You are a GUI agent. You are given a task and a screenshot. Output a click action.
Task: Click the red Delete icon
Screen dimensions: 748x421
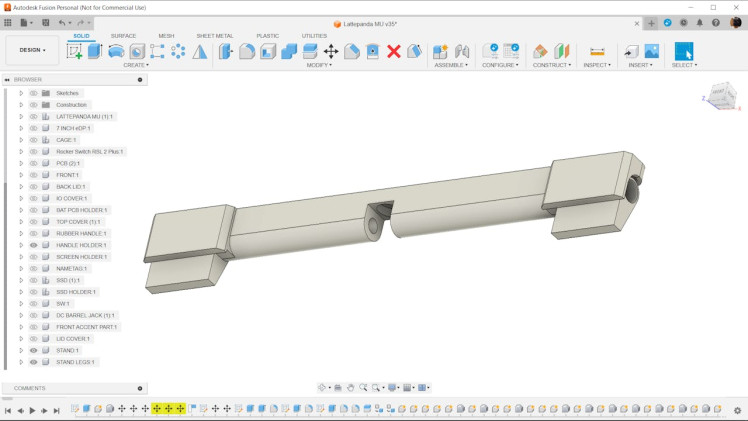point(394,51)
